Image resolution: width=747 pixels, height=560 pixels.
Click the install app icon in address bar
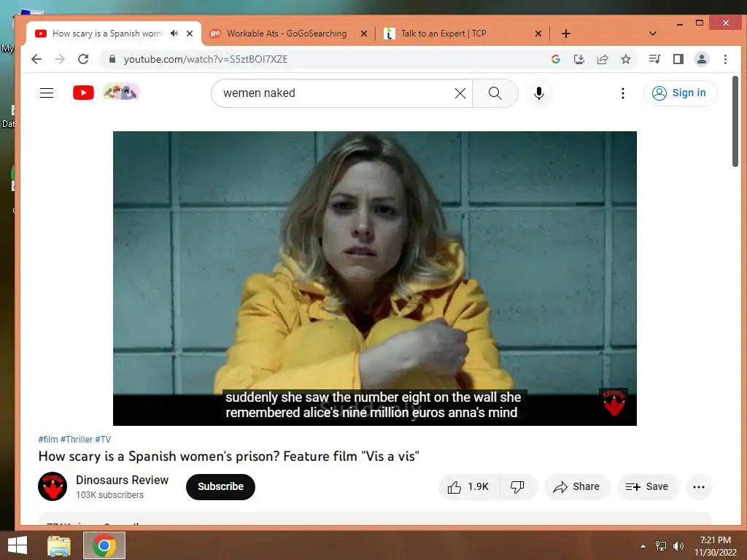pyautogui.click(x=578, y=59)
